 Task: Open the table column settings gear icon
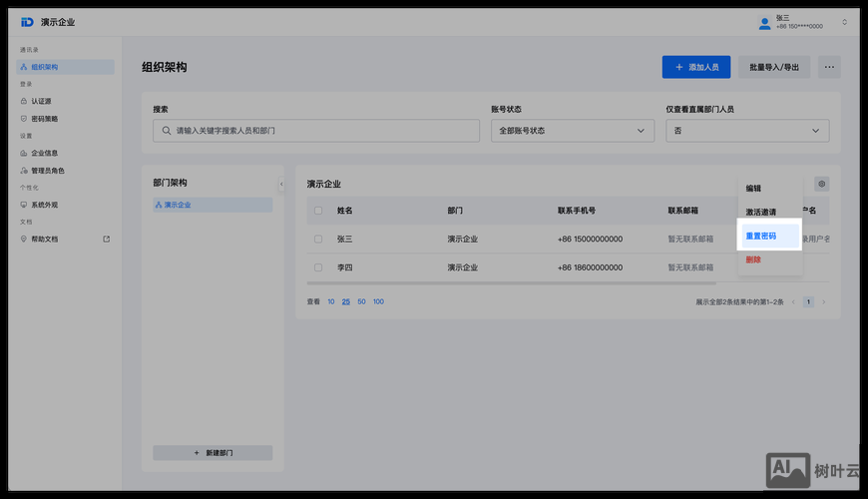tap(822, 184)
